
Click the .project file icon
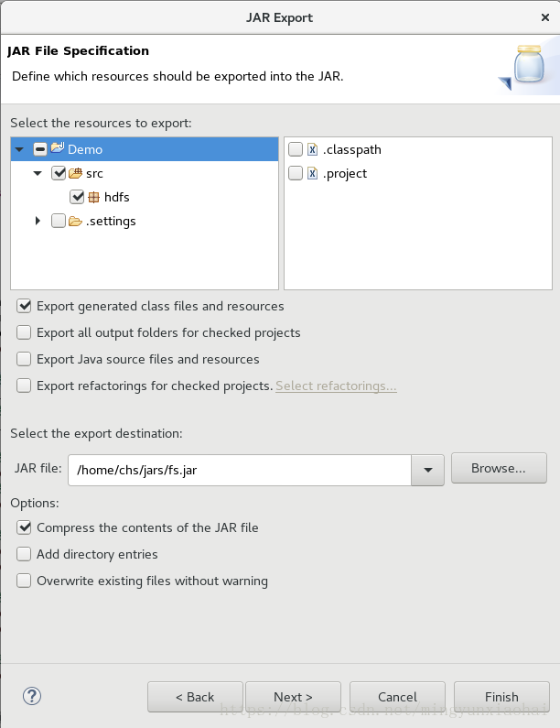click(312, 173)
